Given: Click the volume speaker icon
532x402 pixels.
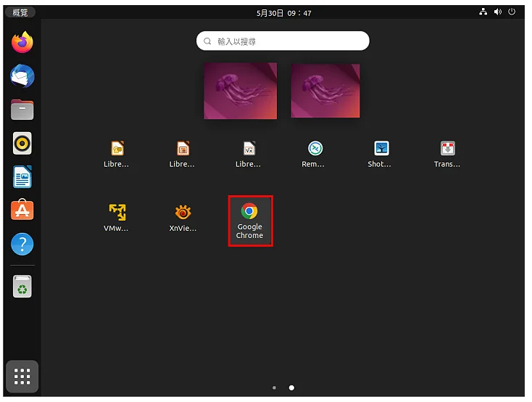Looking at the screenshot, I should 498,12.
